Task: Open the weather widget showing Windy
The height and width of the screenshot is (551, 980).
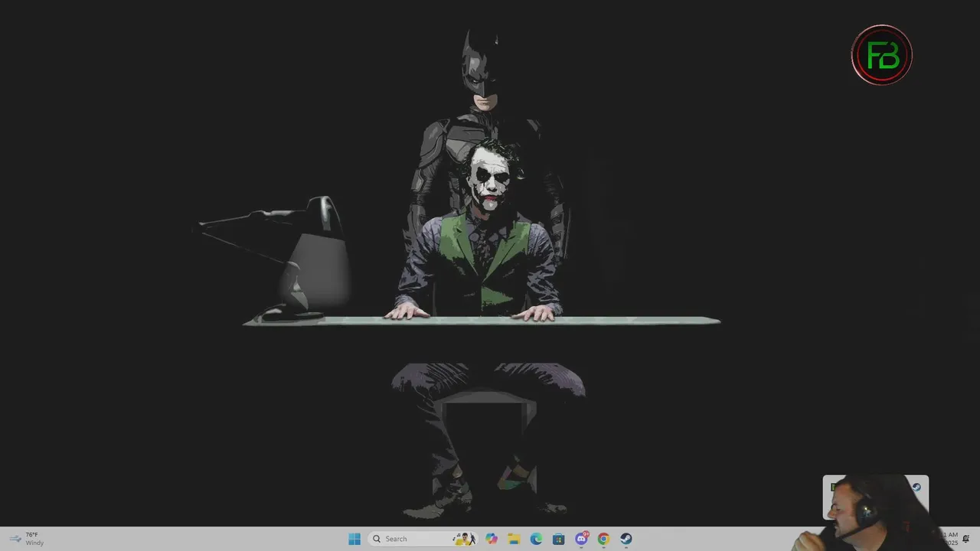Action: (27, 539)
